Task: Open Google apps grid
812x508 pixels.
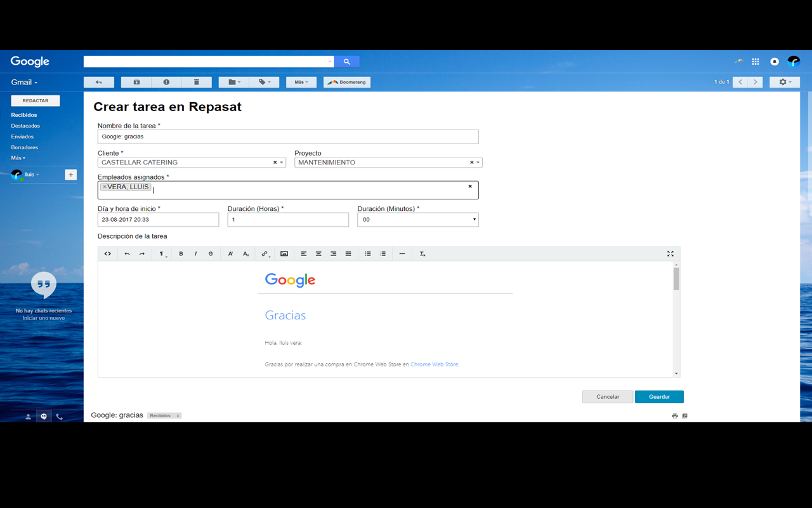Action: tap(756, 62)
